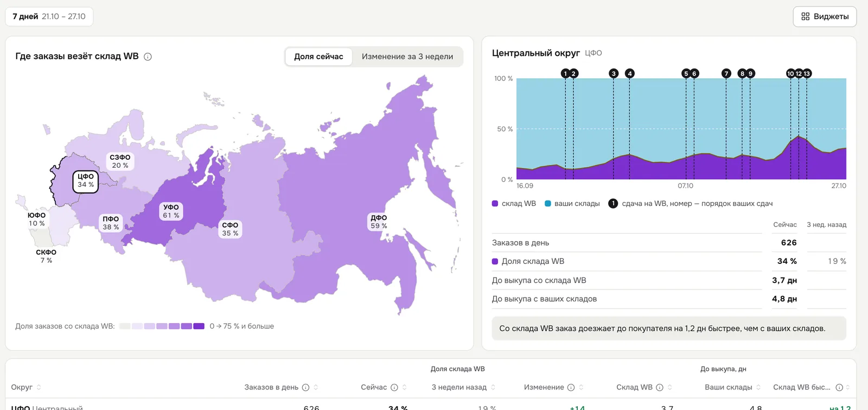The width and height of the screenshot is (868, 410).
Task: Click the Центральный округ panel title
Action: [x=536, y=53]
